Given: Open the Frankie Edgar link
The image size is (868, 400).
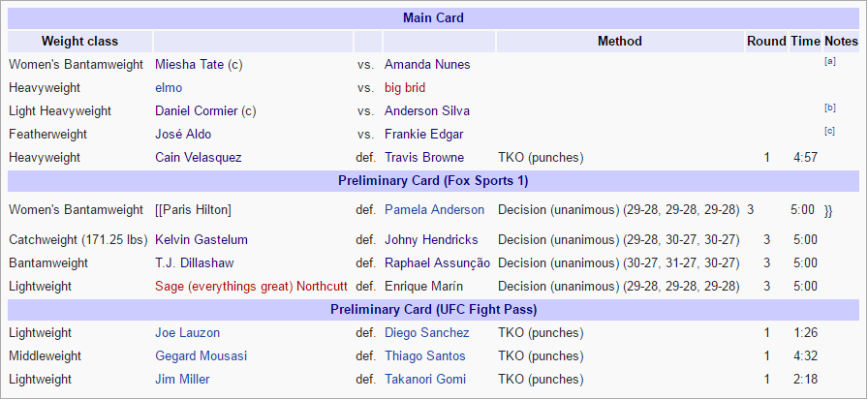Looking at the screenshot, I should point(424,135).
